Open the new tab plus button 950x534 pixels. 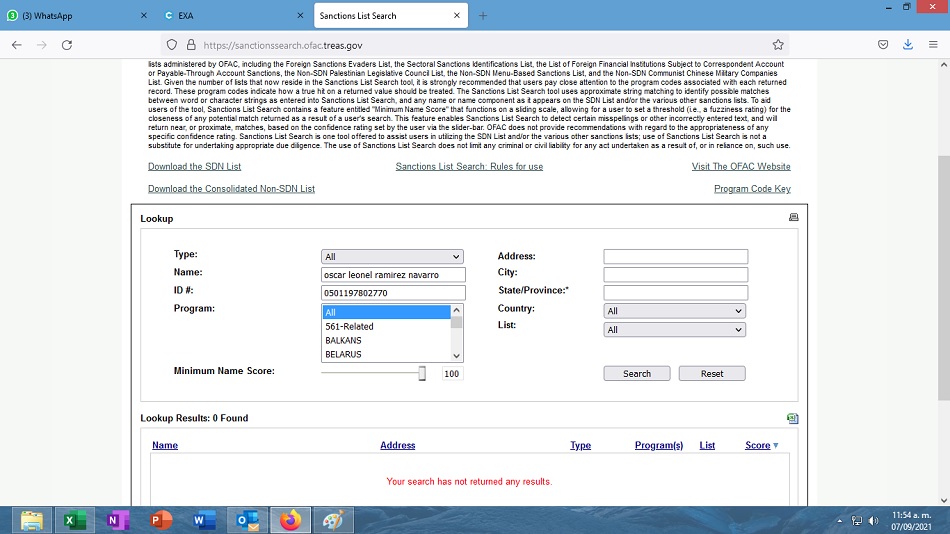pyautogui.click(x=483, y=16)
